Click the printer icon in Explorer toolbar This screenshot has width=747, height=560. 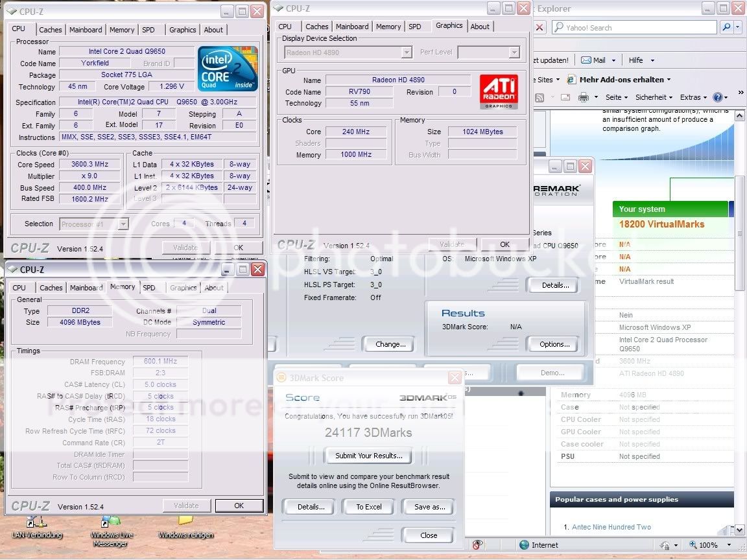pyautogui.click(x=583, y=97)
